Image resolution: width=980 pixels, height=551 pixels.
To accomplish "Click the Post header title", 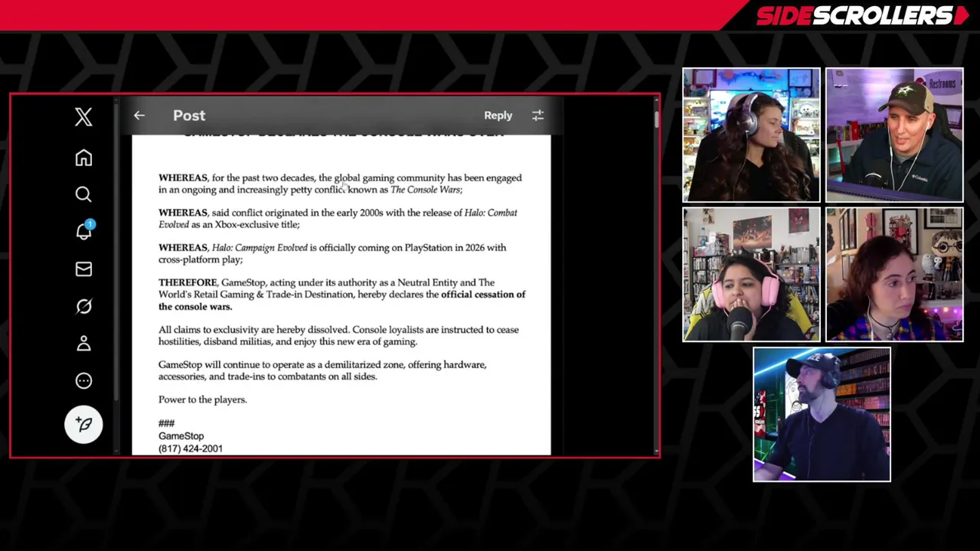I will coord(189,116).
